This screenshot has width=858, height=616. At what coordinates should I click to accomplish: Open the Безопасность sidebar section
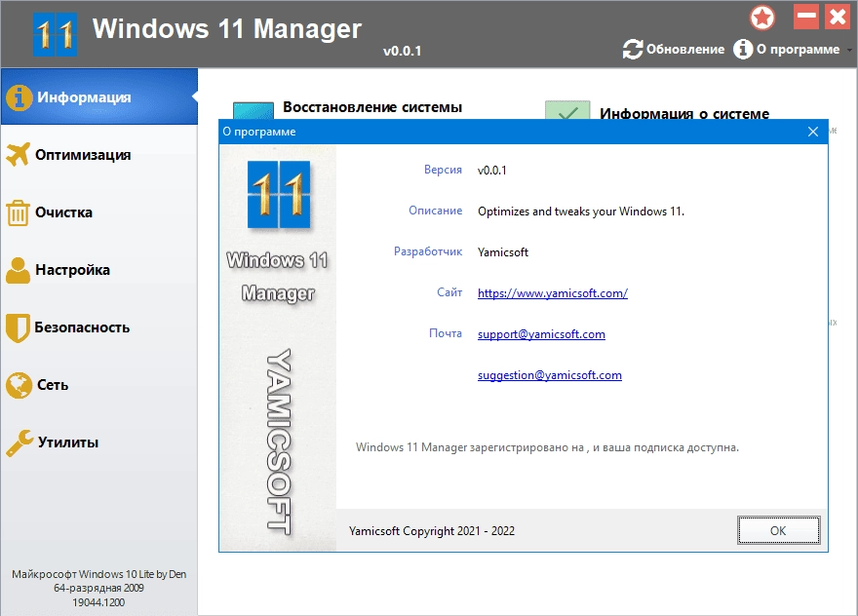pyautogui.click(x=99, y=327)
